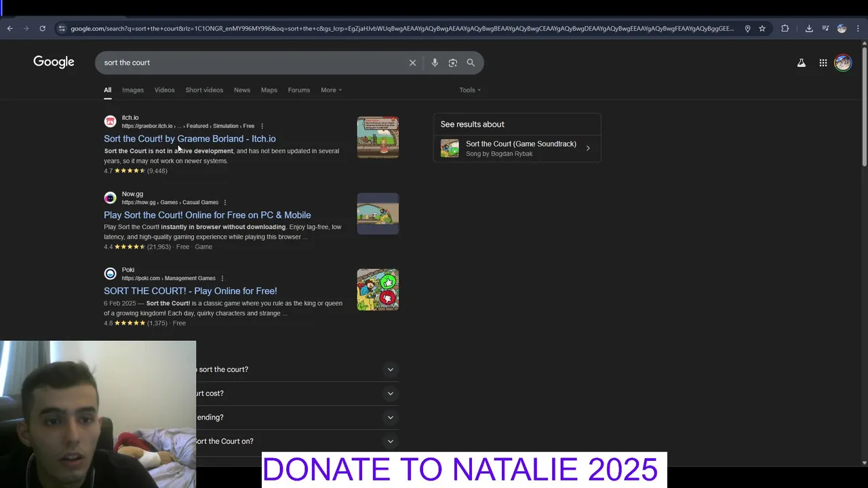Open Play Sort the Court! Online link
This screenshot has width=868, height=488.
point(208,215)
